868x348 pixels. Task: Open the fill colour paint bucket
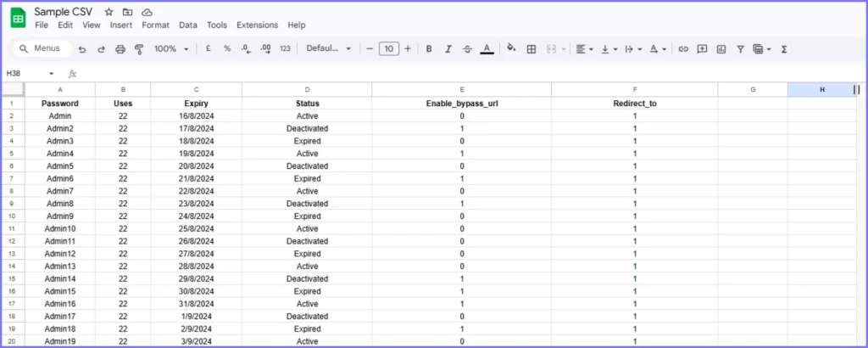[510, 49]
